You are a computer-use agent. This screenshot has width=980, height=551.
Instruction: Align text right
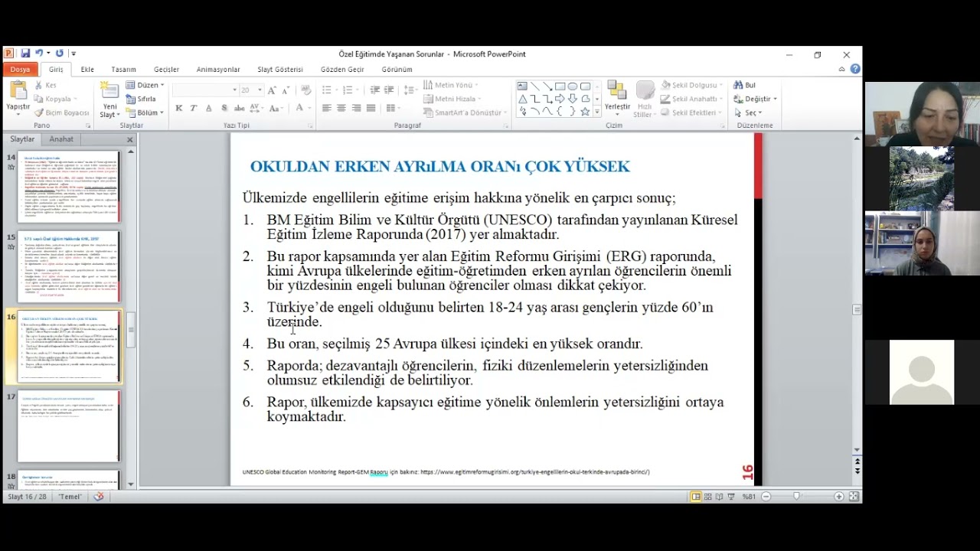(x=356, y=108)
